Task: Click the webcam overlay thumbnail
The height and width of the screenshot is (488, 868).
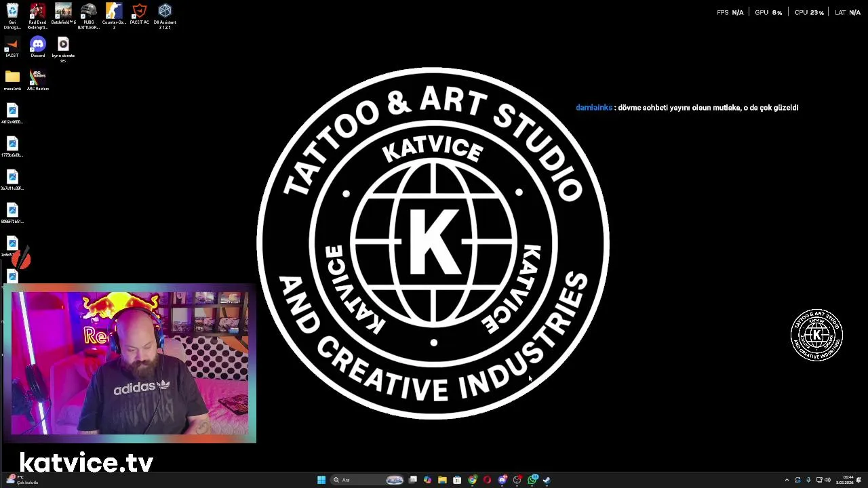Action: (130, 363)
